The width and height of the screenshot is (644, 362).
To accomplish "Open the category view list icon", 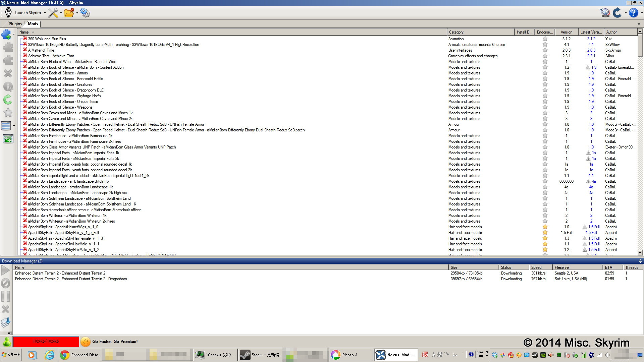I will [6, 126].
